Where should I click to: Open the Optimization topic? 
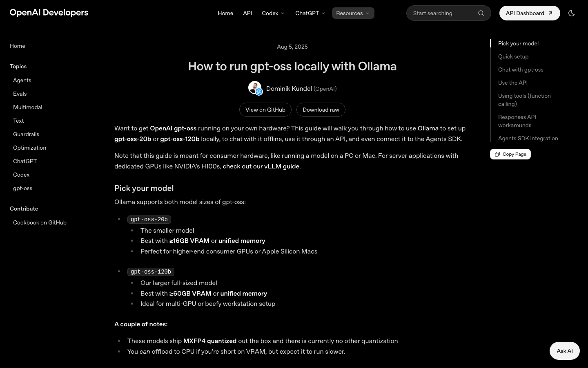(29, 148)
